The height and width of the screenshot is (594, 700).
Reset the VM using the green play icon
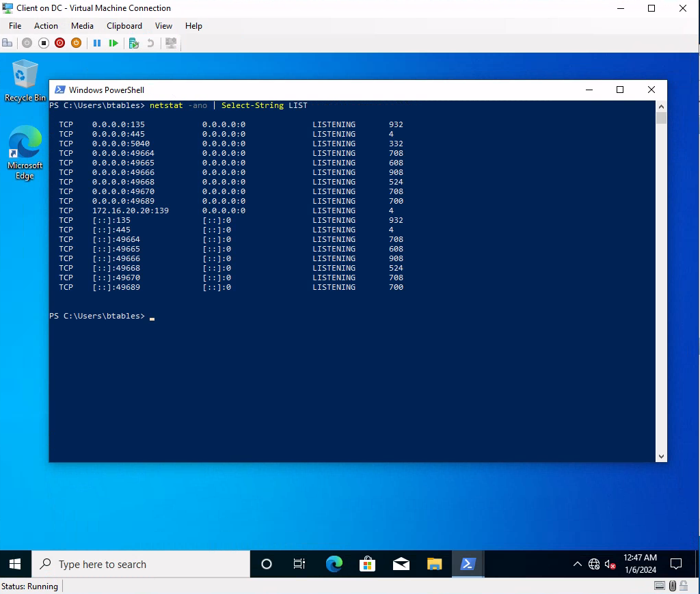coord(113,43)
